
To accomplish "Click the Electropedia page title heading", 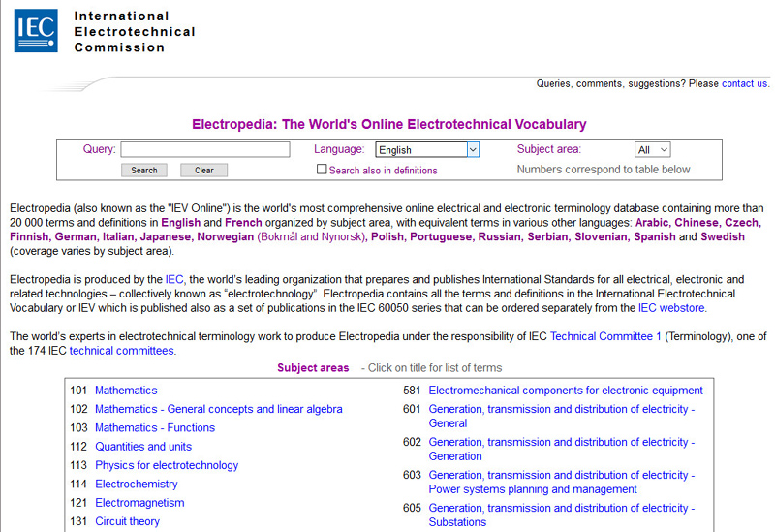I will click(x=389, y=124).
